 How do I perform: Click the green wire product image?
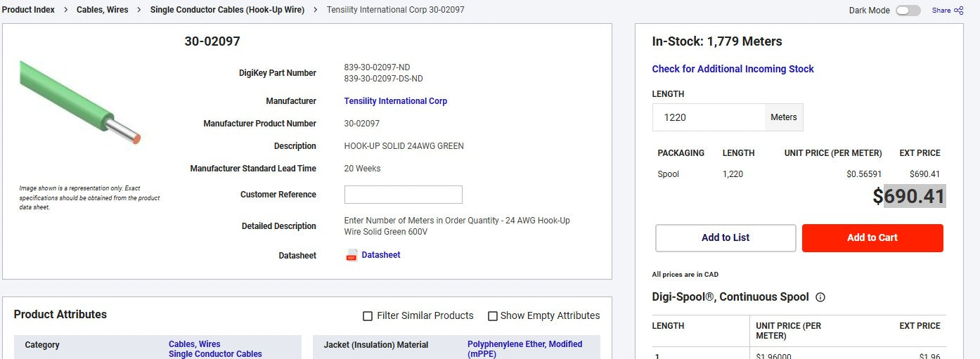[79, 103]
